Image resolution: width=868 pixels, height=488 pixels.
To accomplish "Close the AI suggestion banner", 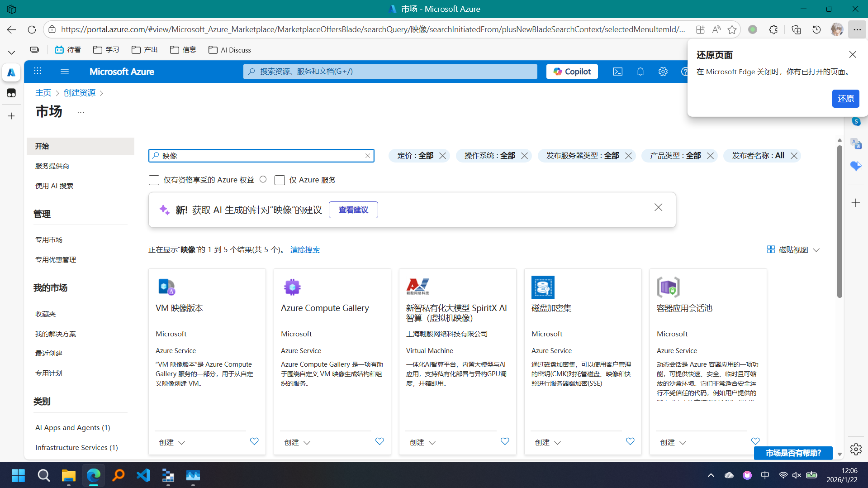I will pyautogui.click(x=658, y=207).
